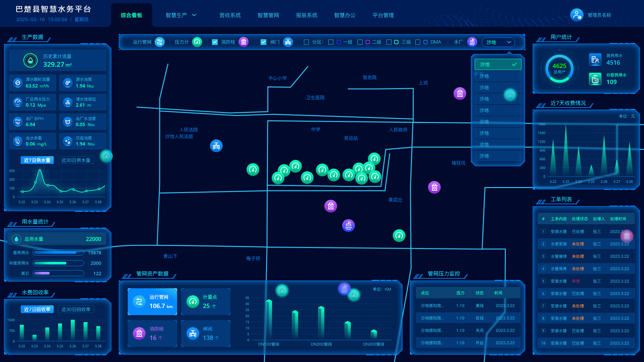The height and width of the screenshot is (362, 644).
Task: Show 近30日回收率 chart
Action: click(76, 309)
